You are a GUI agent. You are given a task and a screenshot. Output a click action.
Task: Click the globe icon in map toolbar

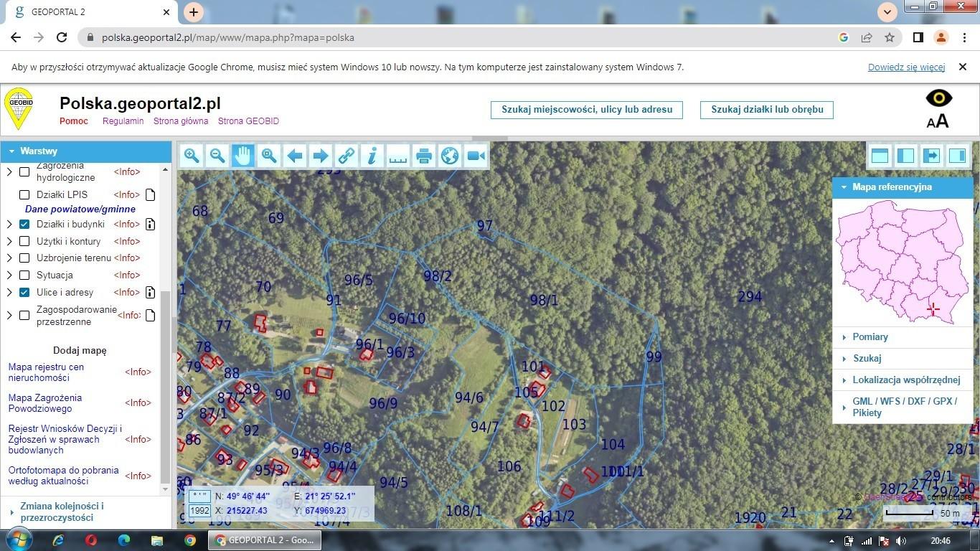click(x=450, y=156)
